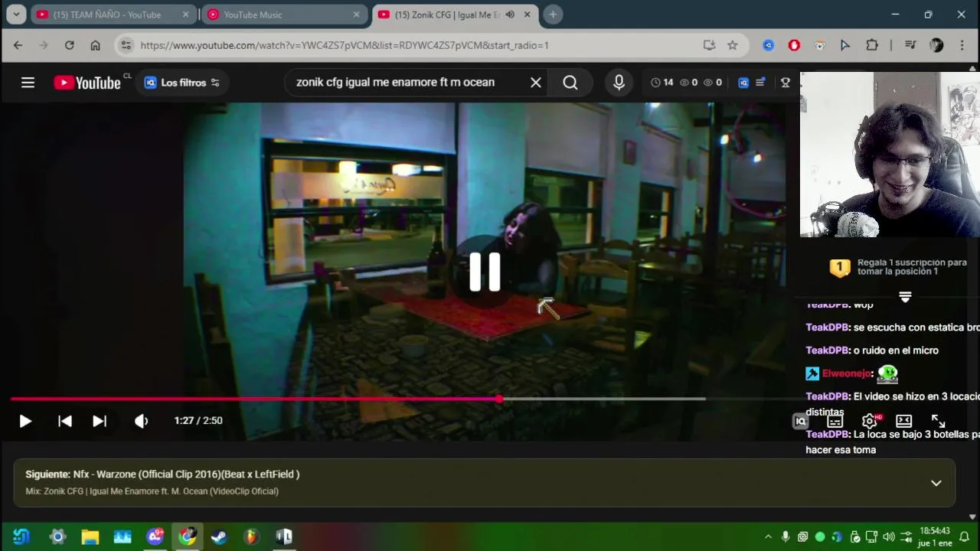Reload the current page
The height and width of the screenshot is (551, 980).
pos(69,45)
